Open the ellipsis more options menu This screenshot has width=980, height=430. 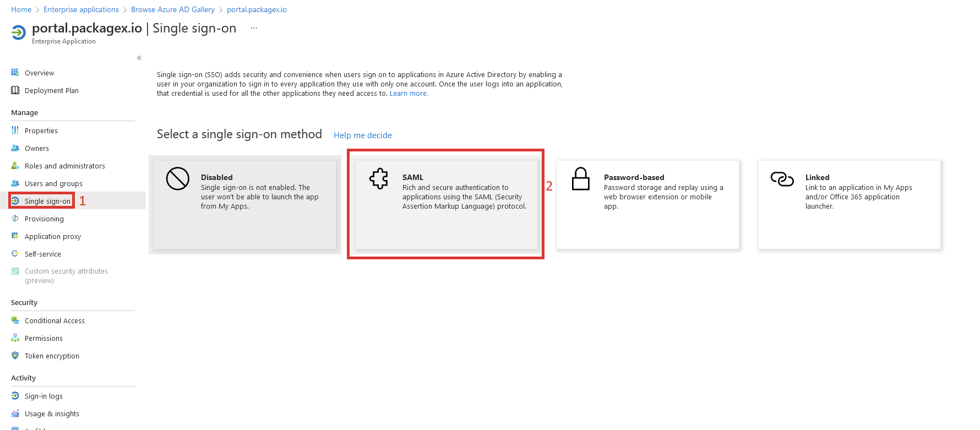(254, 28)
